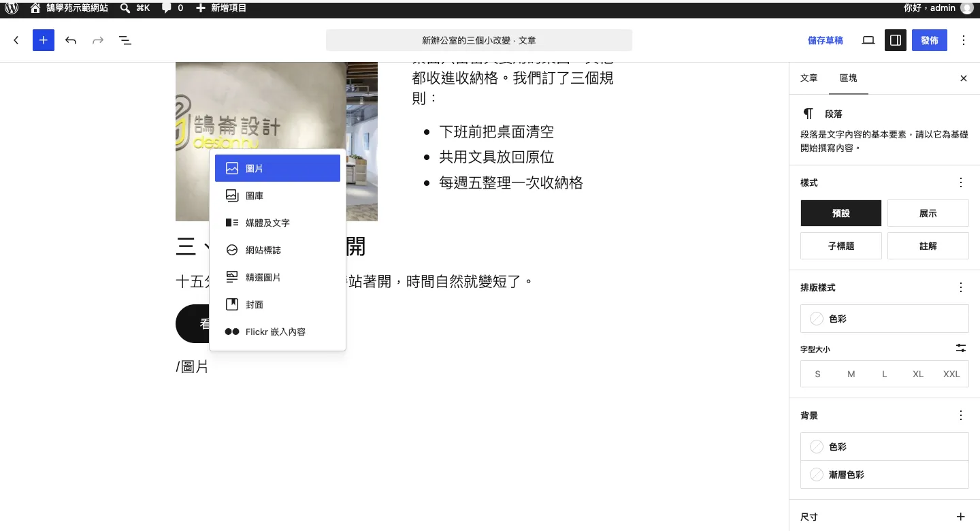Switch to the 區塊 sidebar tab
This screenshot has height=531, width=980.
click(849, 78)
